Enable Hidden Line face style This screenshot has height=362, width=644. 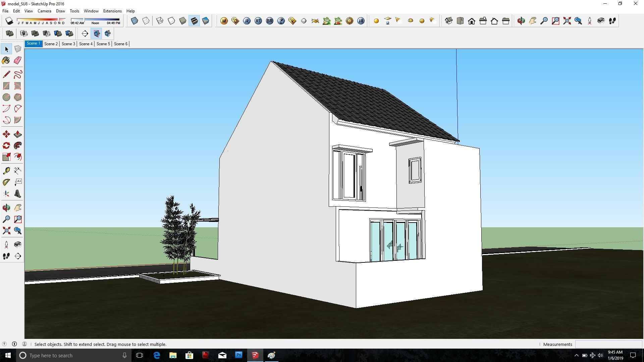[171, 21]
